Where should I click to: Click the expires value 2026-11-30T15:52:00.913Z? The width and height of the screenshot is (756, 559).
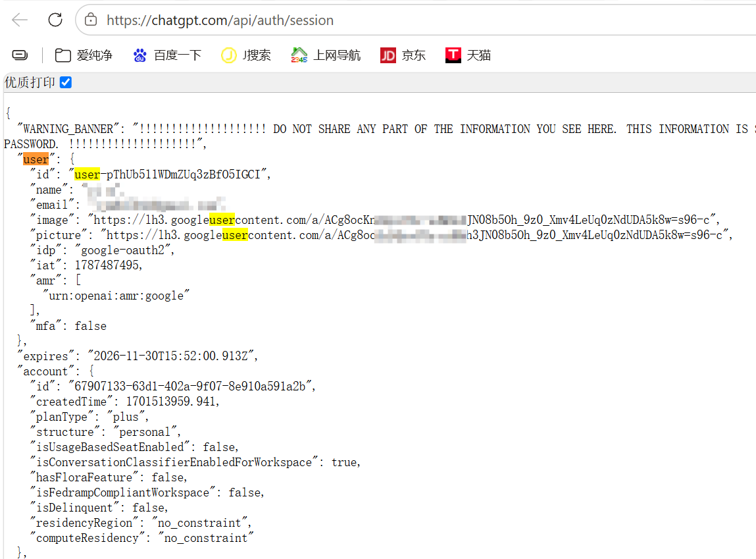pyautogui.click(x=170, y=356)
